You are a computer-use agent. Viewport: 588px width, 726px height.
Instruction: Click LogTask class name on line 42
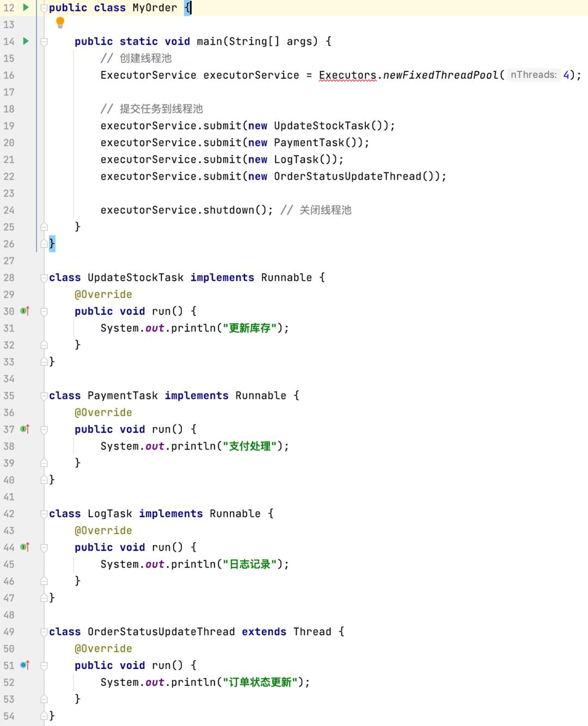pyautogui.click(x=110, y=514)
